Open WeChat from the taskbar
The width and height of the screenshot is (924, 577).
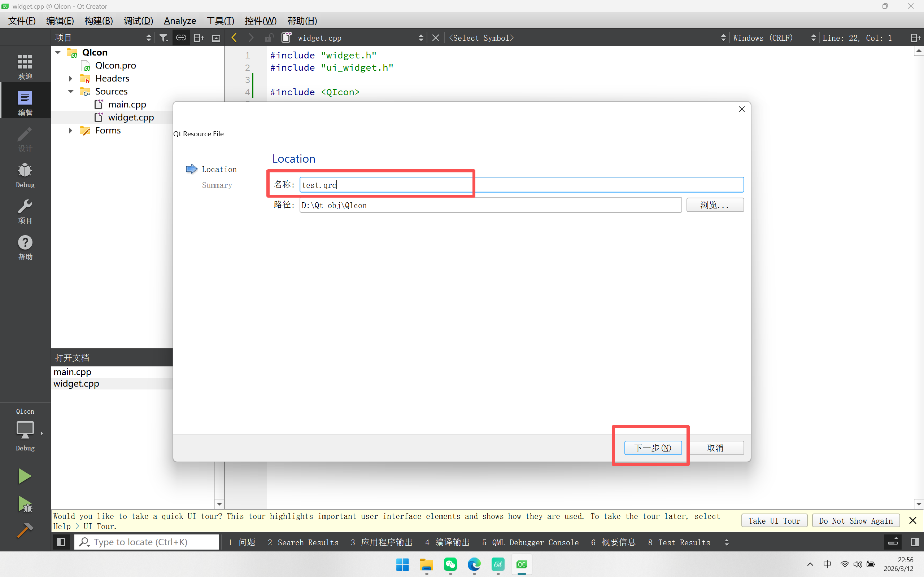[x=450, y=564]
